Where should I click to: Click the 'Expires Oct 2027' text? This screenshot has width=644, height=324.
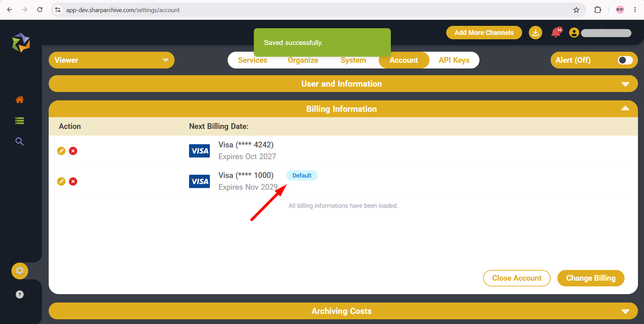pos(247,156)
